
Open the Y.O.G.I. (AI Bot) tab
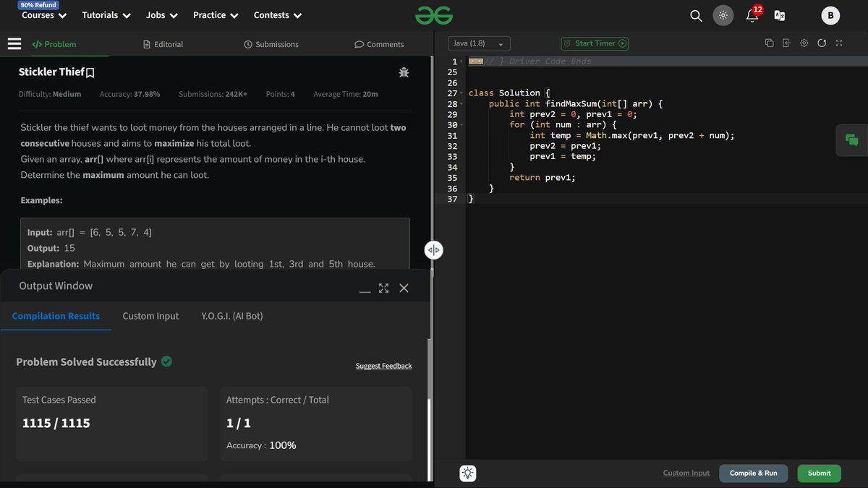click(232, 316)
